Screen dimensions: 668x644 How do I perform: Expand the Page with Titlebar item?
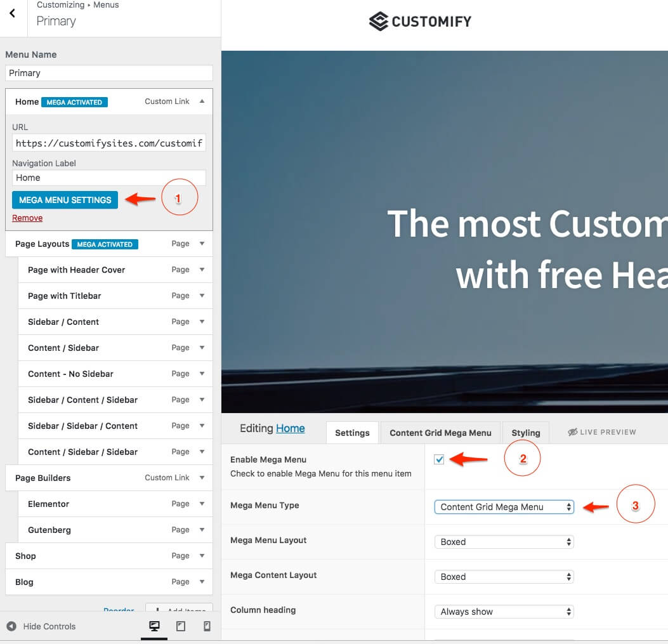coord(202,296)
